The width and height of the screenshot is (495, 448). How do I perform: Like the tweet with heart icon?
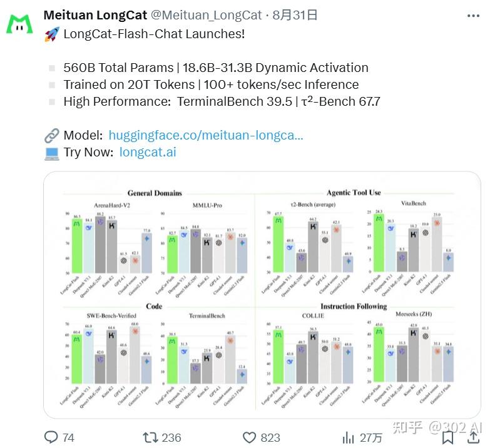coord(250,437)
